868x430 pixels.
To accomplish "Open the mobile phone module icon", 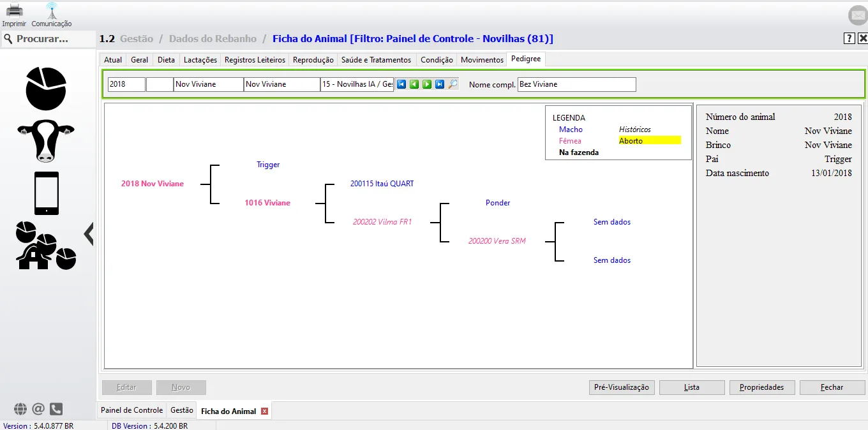I will pyautogui.click(x=47, y=193).
